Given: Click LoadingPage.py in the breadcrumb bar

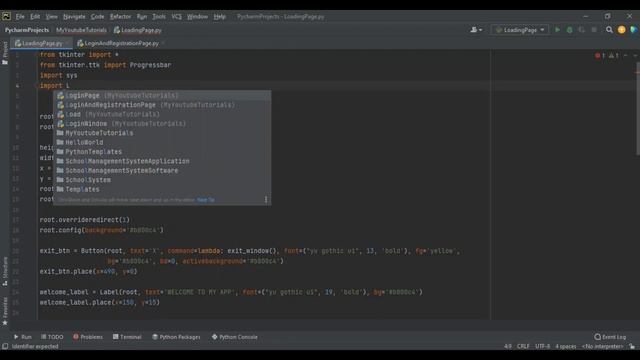Looking at the screenshot, I should (138, 30).
